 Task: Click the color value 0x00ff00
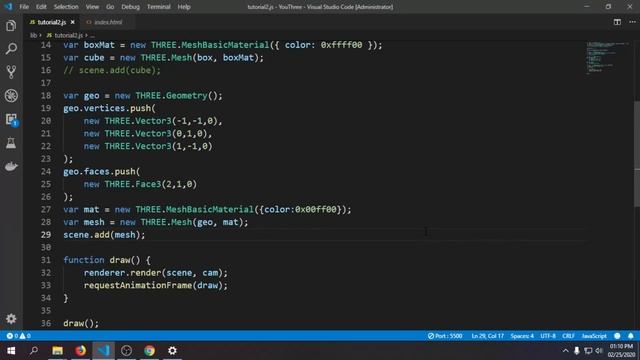316,209
